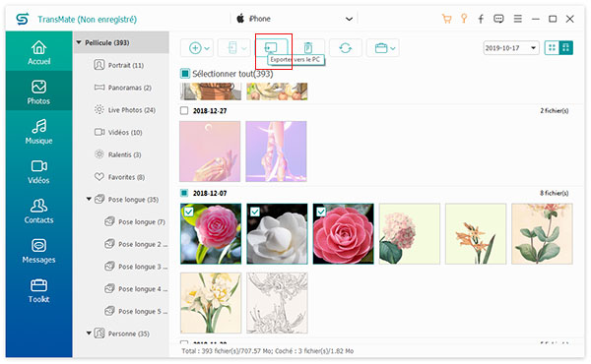
Task: Click the refresh icon in toolbar
Action: click(x=346, y=48)
